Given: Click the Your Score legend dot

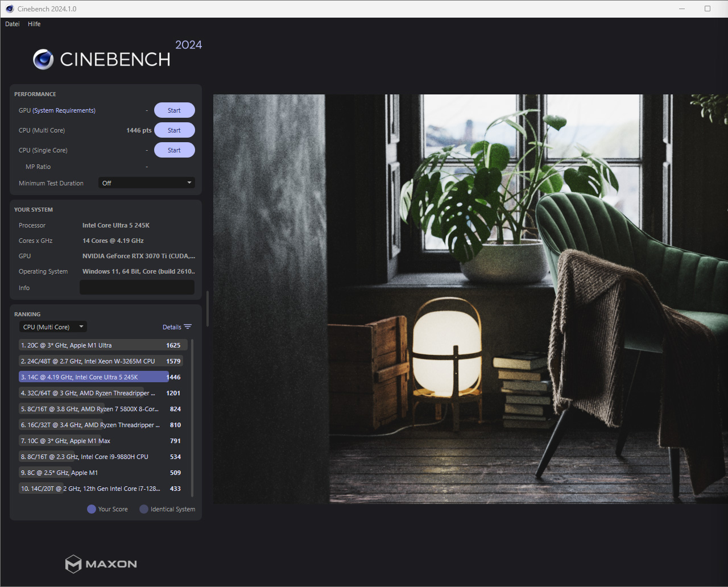Looking at the screenshot, I should [x=91, y=509].
